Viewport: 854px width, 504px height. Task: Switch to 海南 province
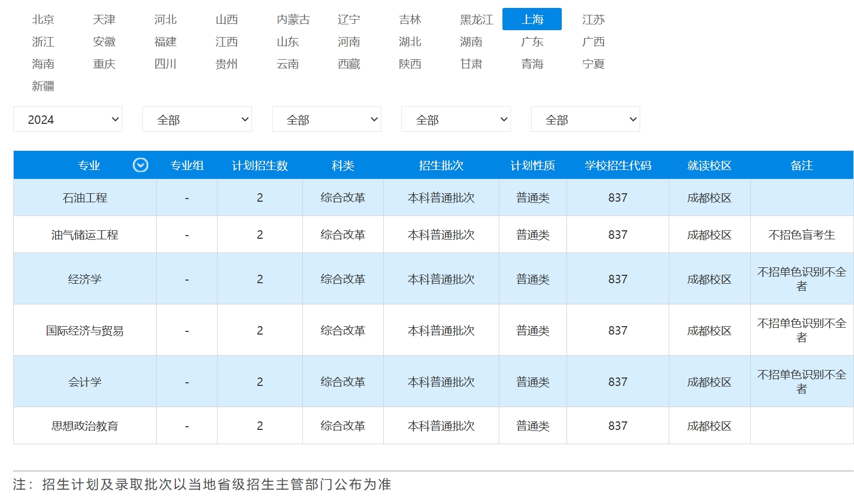tap(43, 64)
